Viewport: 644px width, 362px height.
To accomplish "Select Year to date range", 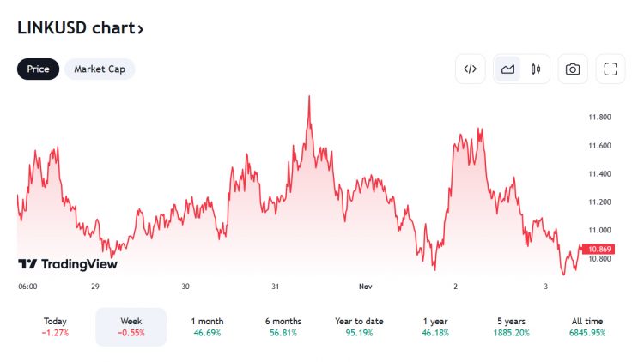I will click(x=359, y=327).
